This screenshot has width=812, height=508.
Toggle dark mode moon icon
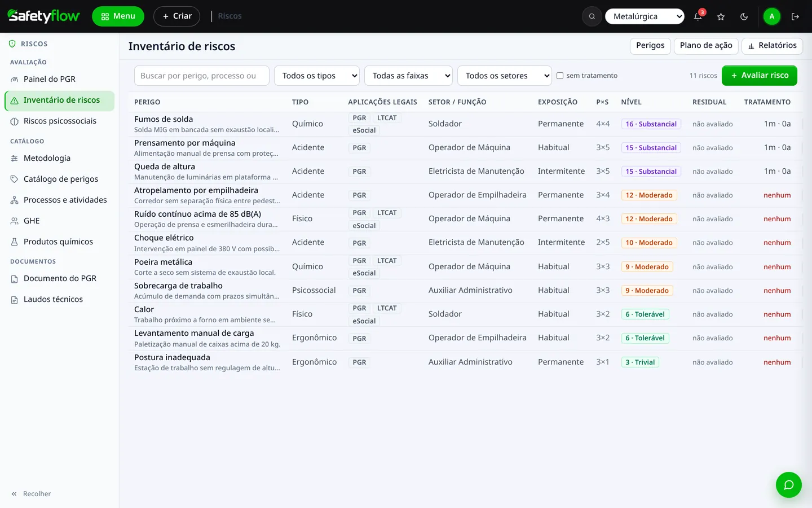pos(744,16)
